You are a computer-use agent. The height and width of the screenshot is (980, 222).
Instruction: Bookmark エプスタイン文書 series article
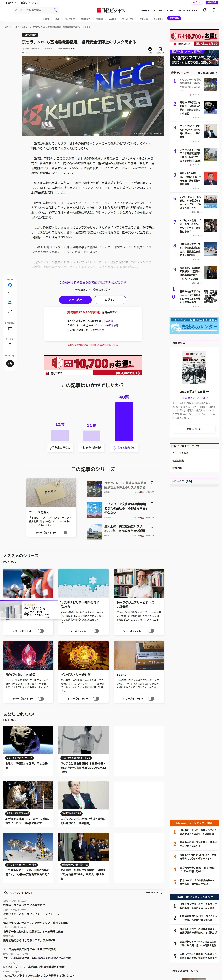[x=152, y=504]
